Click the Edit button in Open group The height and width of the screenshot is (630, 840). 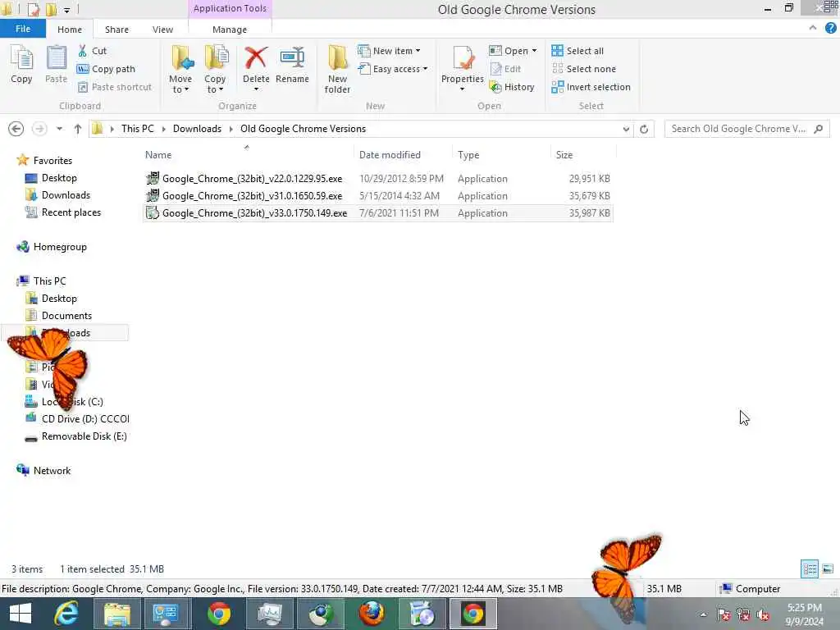tap(505, 69)
